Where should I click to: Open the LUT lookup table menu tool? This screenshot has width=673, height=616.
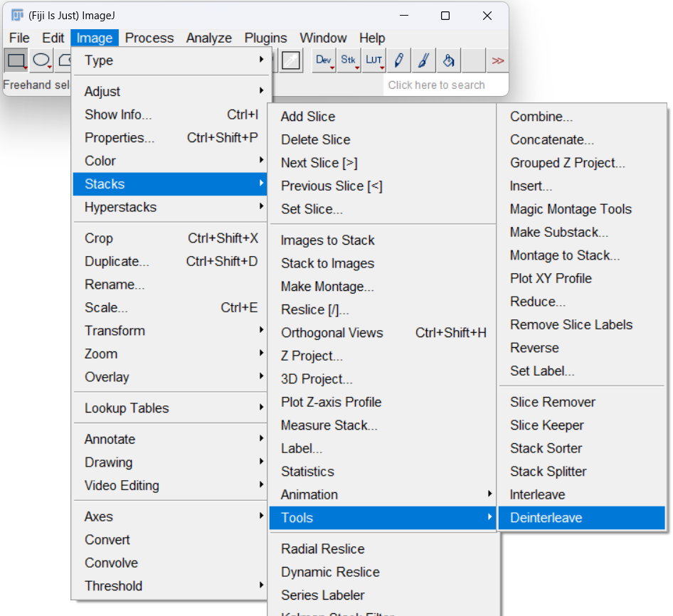[x=373, y=60]
